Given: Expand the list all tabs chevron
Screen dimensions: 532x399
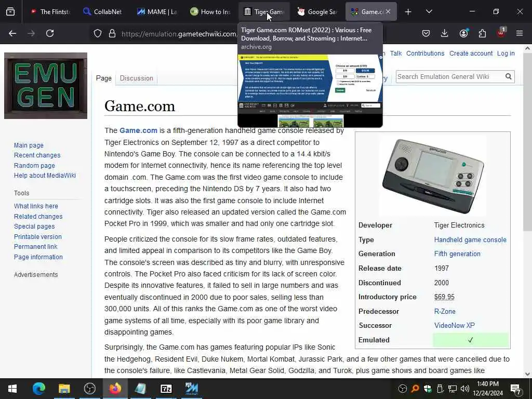Looking at the screenshot, I should pos(429,11).
